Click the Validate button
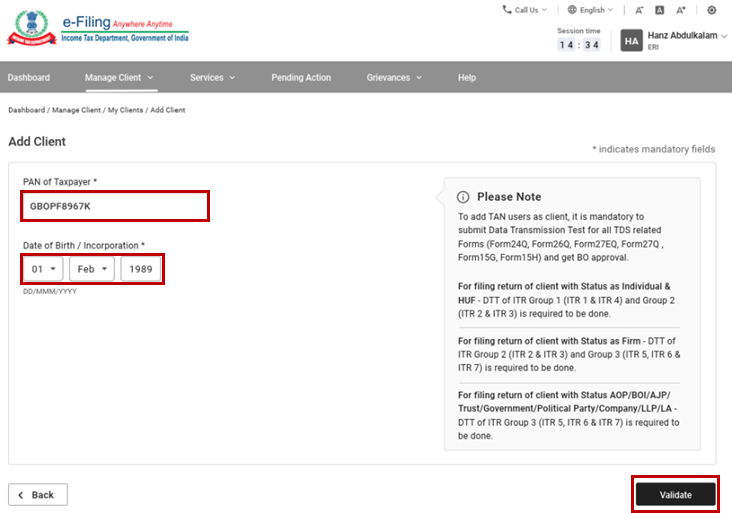Image resolution: width=732 pixels, height=513 pixels. point(675,494)
